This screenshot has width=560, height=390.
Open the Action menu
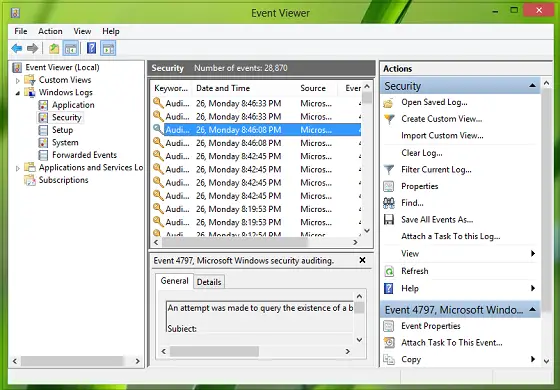point(50,31)
